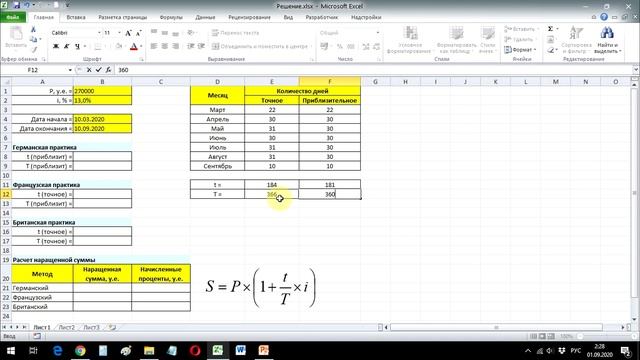
Task: Click the horizontal scrollbar at sheet bottom
Action: point(496,327)
